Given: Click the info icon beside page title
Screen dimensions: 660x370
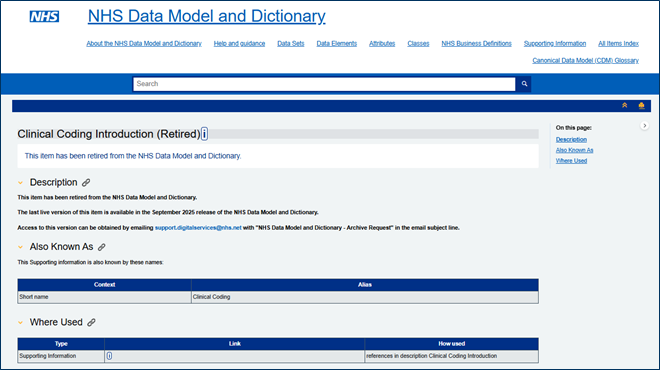Looking at the screenshot, I should tap(204, 134).
